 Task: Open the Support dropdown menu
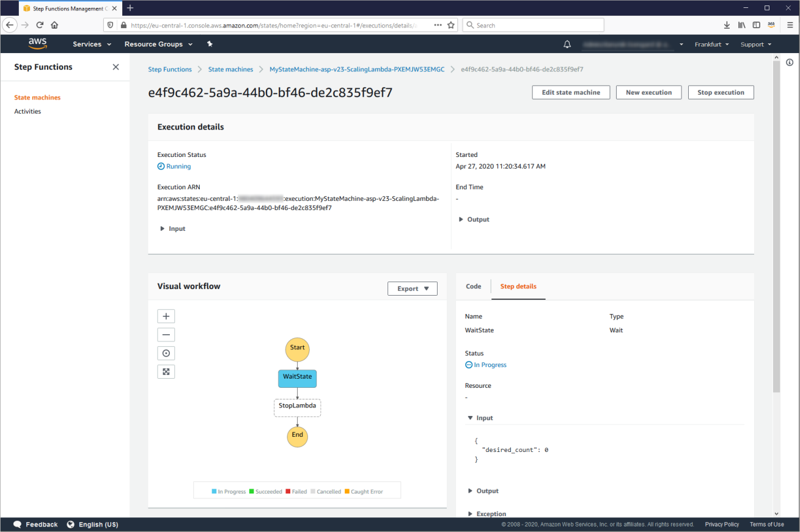pos(756,45)
